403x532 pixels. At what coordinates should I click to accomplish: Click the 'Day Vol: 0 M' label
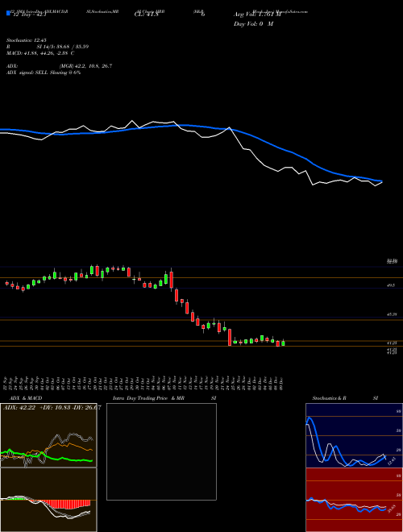(x=253, y=24)
